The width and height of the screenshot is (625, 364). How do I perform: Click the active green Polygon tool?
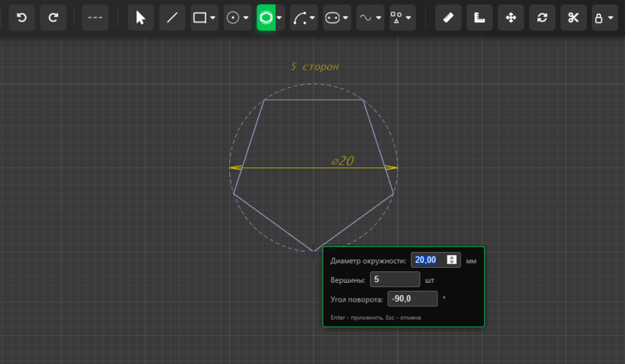pyautogui.click(x=266, y=17)
